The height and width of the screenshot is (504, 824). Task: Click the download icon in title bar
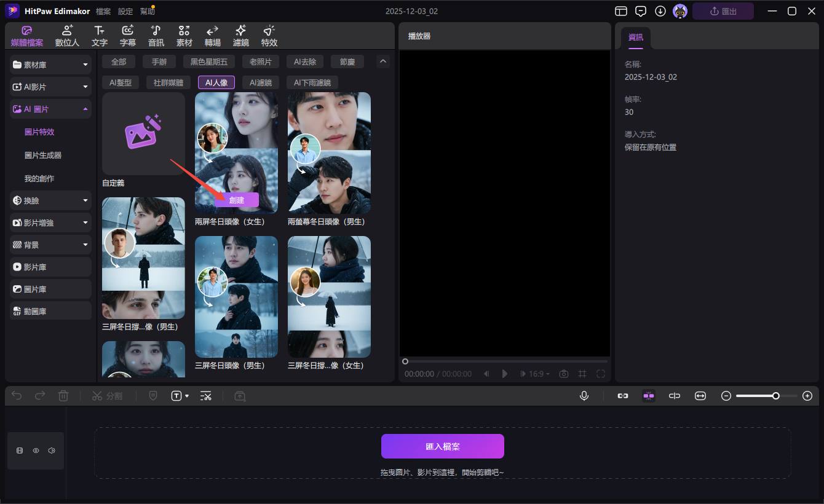click(x=660, y=11)
